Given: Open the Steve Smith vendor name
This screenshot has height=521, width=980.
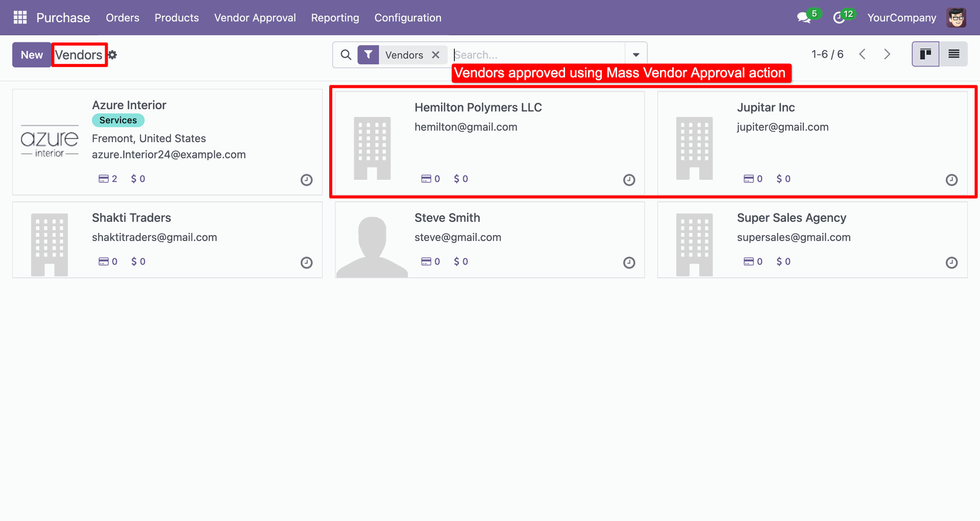Looking at the screenshot, I should click(447, 218).
